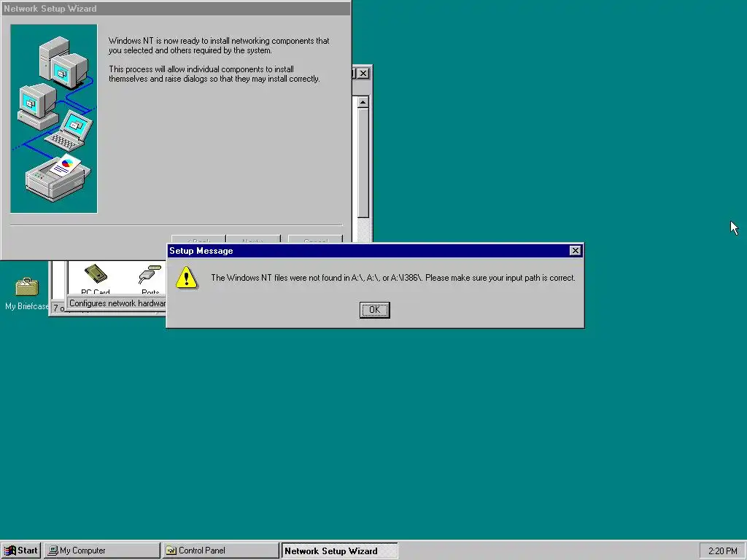
Task: Select the Ports icon in Control Panel
Action: pyautogui.click(x=150, y=279)
